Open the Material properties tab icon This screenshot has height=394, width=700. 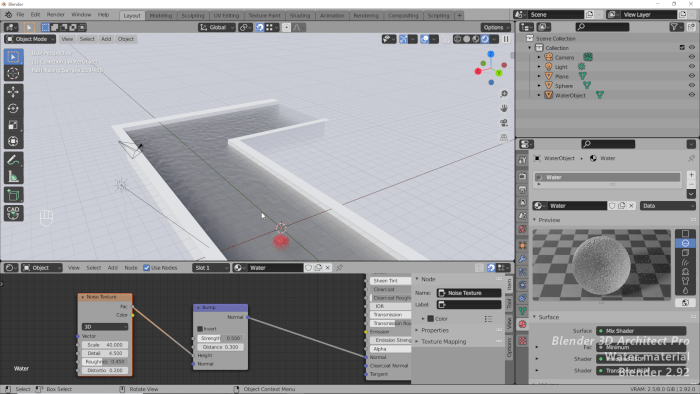522,324
